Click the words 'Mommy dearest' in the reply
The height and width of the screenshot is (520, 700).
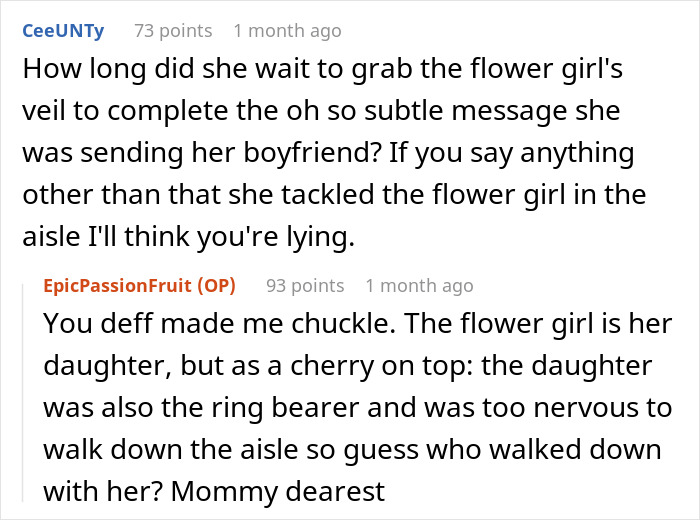pos(278,492)
